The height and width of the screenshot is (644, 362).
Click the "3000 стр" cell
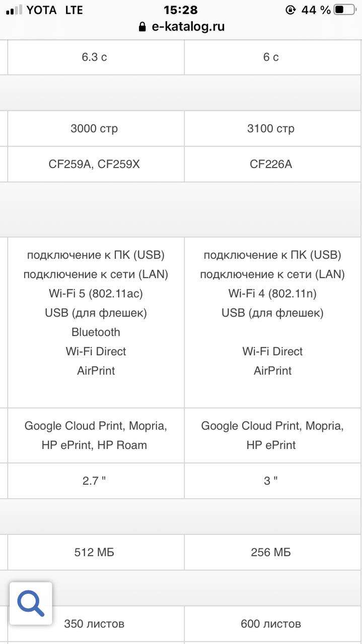[94, 128]
